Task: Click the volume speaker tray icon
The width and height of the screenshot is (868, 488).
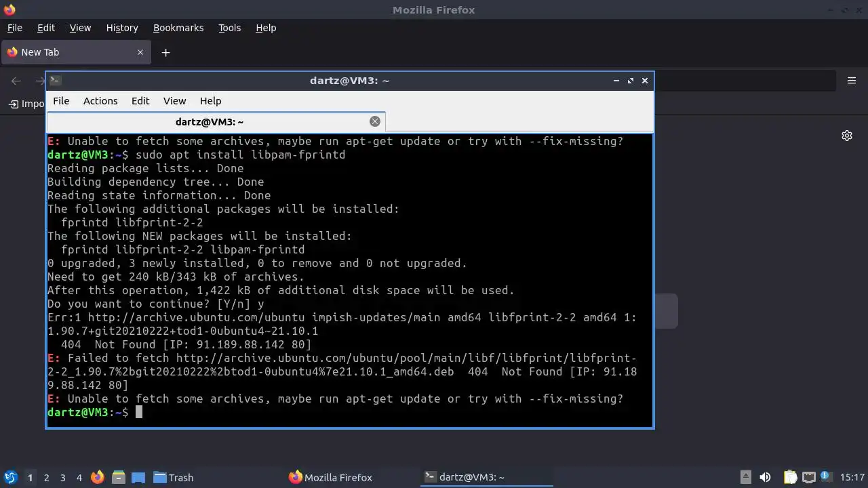Action: point(765,477)
